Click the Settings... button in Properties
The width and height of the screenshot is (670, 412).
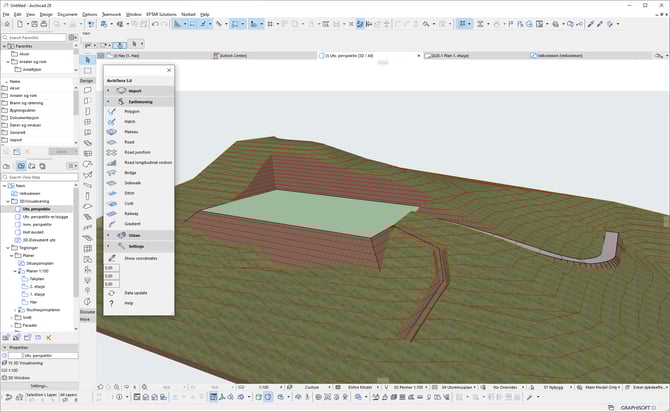38,385
